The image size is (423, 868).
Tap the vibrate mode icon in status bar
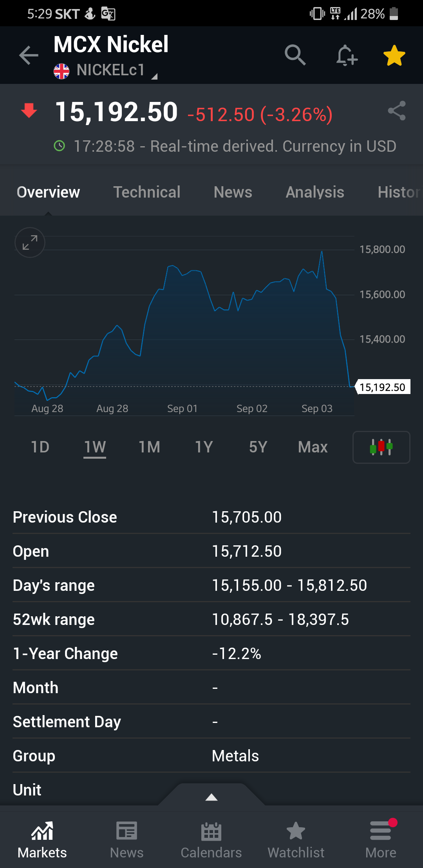coord(317,14)
